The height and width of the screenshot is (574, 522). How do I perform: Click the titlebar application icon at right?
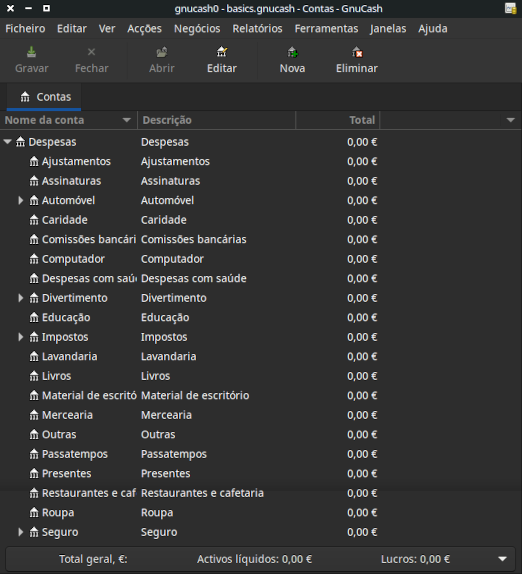511,8
